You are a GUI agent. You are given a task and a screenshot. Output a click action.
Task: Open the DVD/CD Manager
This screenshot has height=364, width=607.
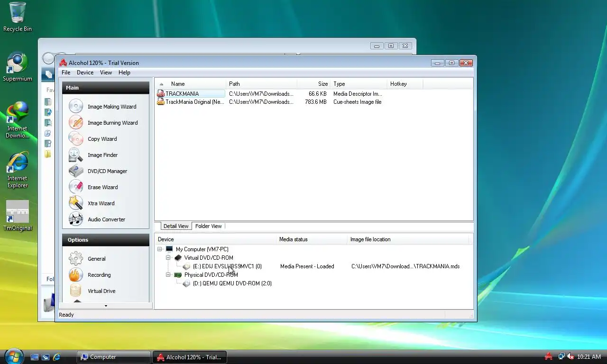coord(99,171)
